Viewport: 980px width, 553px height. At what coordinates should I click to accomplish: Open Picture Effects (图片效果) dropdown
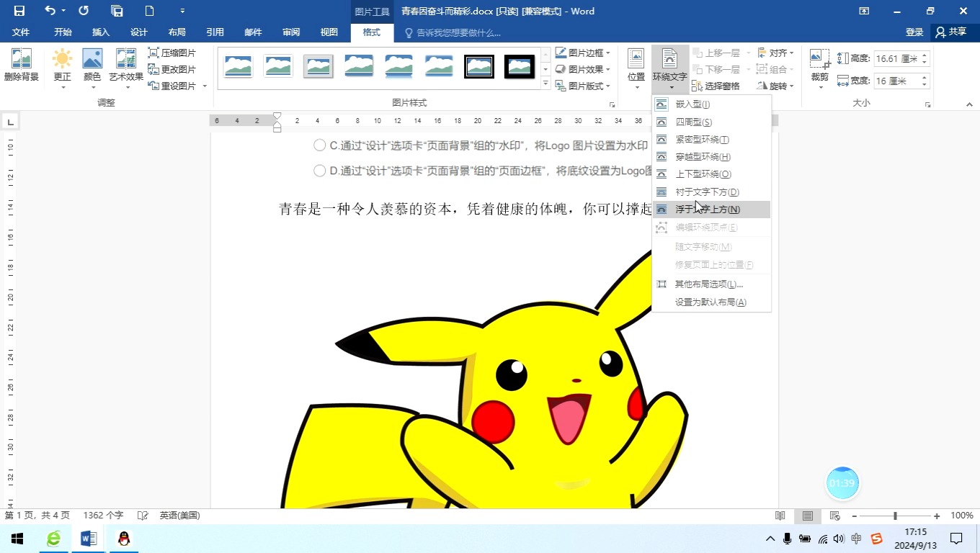[582, 69]
